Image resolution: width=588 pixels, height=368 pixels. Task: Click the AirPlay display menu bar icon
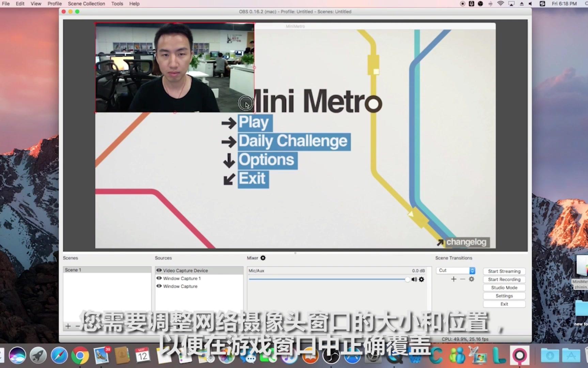(511, 4)
